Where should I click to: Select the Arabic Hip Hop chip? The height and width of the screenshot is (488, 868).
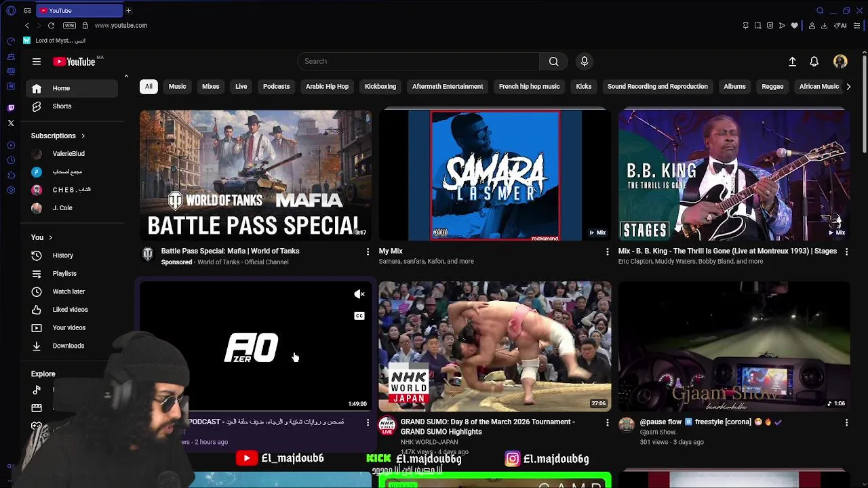pyautogui.click(x=327, y=86)
